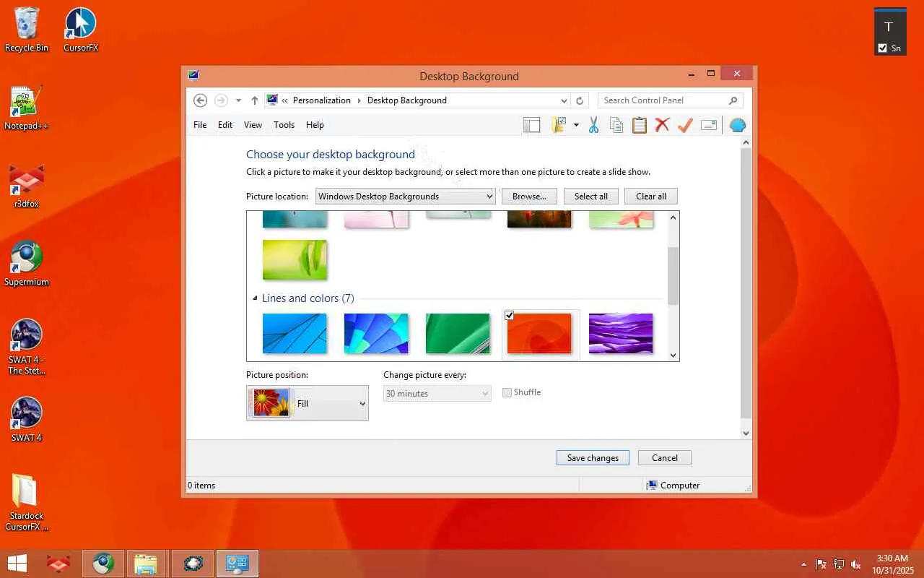Click the blue shell toolbar icon
Screen dimensions: 924x578
click(737, 125)
